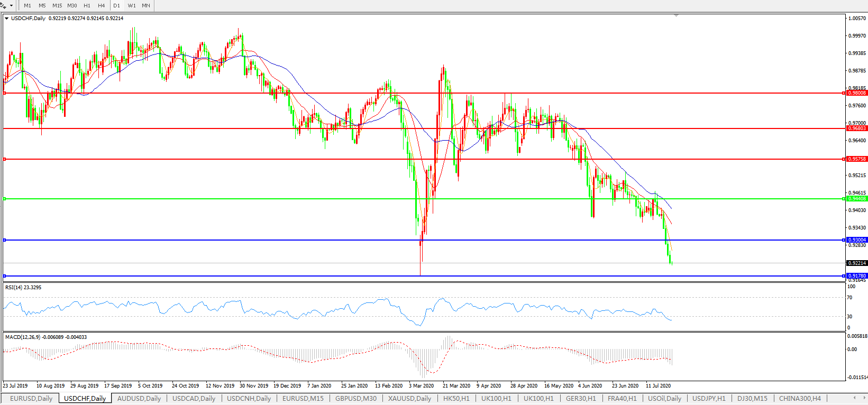Viewport: 868px width, 405px height.
Task: Click the red 0.98008 price label
Action: point(857,93)
